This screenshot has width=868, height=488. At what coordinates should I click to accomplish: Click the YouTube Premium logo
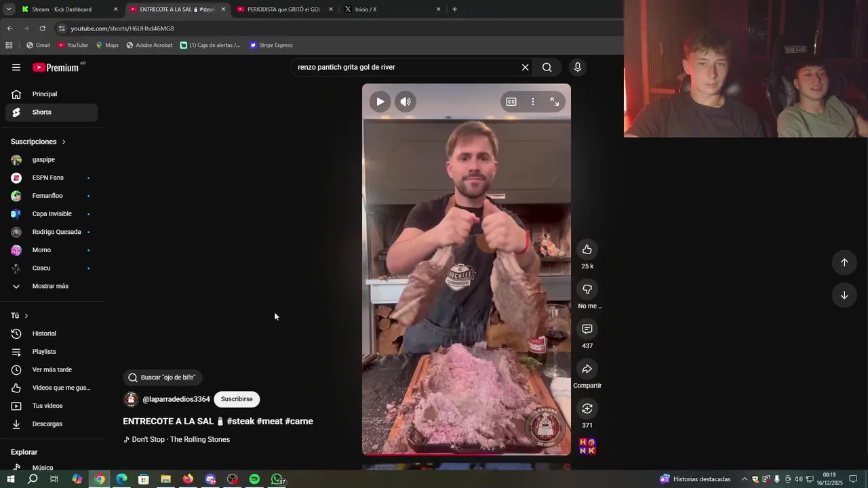point(57,67)
